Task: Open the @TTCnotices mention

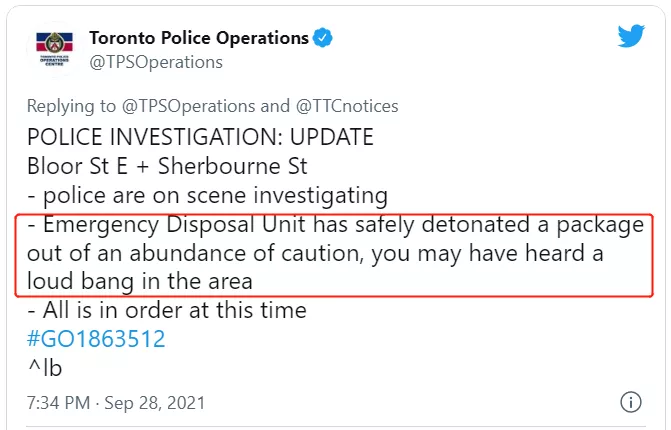Action: (x=347, y=106)
